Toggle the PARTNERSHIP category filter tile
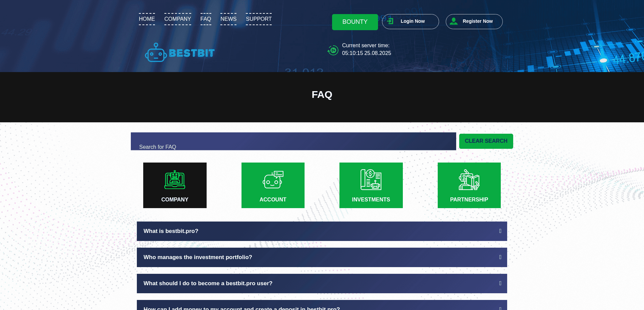The width and height of the screenshot is (644, 310). 469,185
